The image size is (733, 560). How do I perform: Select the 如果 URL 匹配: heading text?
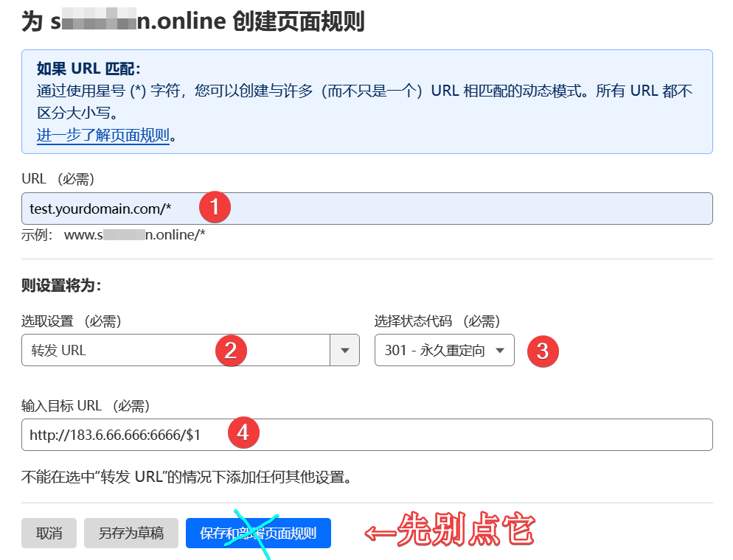pyautogui.click(x=88, y=69)
